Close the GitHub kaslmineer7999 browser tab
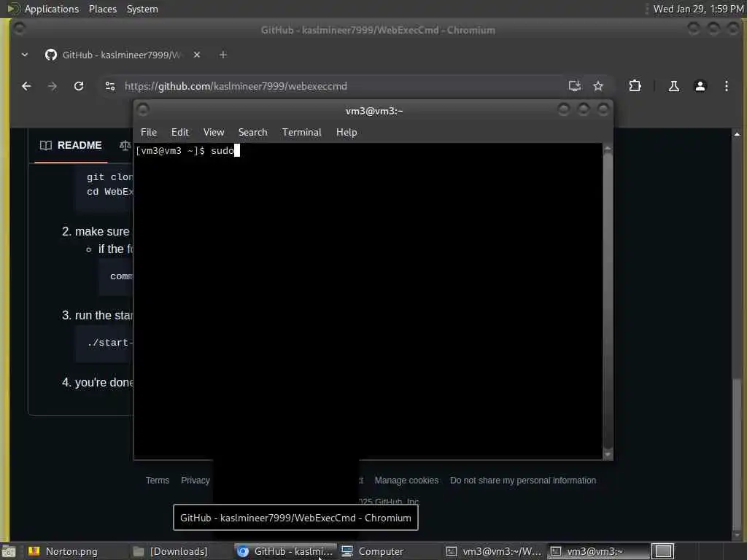747x560 pixels. point(197,55)
